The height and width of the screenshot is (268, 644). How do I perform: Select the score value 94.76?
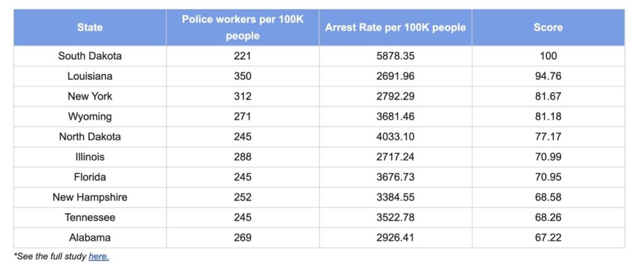[x=548, y=76]
